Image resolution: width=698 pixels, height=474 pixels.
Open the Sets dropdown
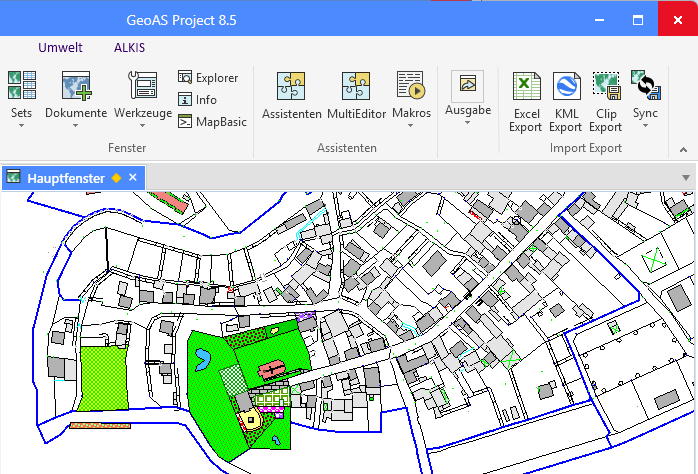[x=21, y=96]
